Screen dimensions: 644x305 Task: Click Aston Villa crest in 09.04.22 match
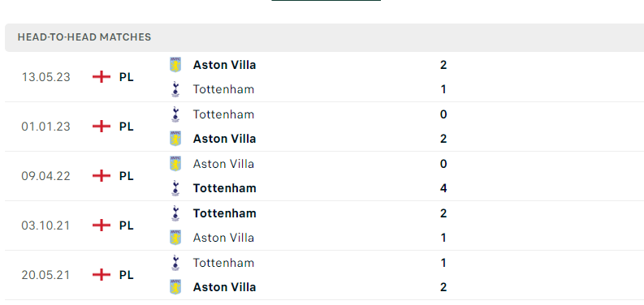tap(175, 164)
